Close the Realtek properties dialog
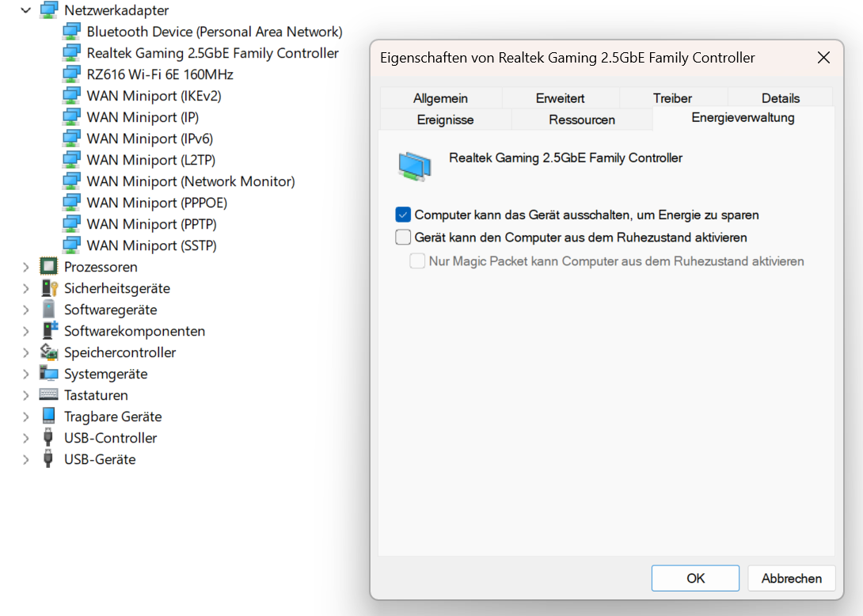863x616 pixels. [x=823, y=57]
